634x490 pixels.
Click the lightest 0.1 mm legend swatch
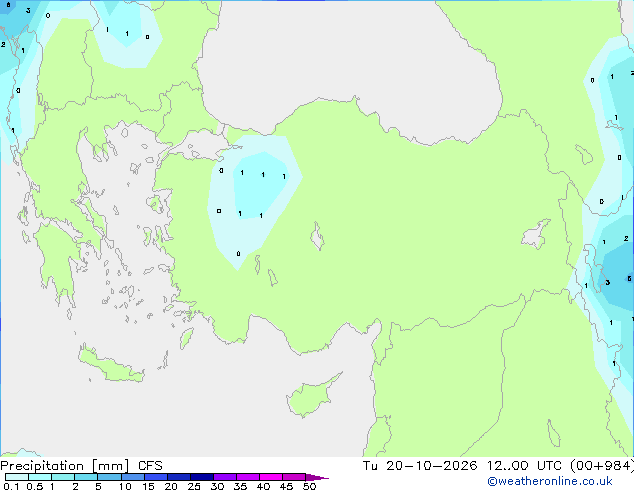(x=17, y=477)
